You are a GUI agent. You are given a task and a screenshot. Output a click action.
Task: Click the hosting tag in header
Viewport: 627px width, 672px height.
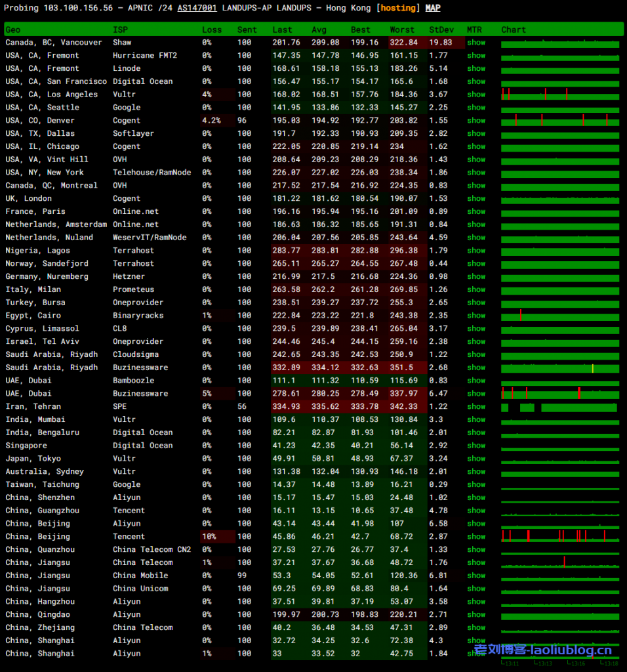tap(398, 8)
